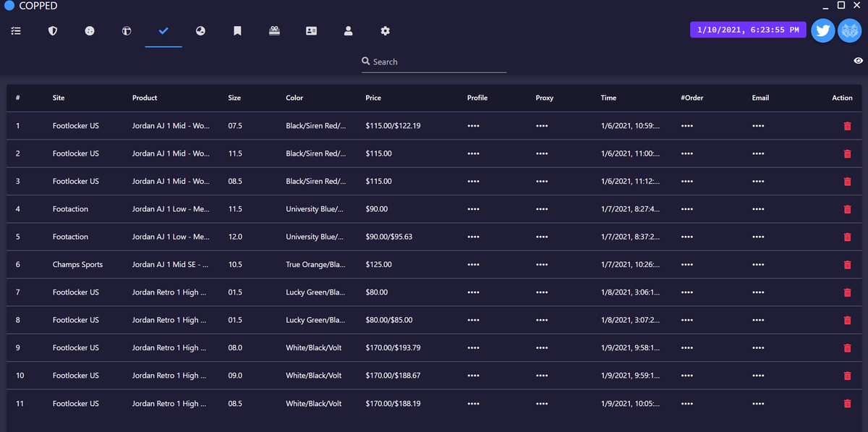The height and width of the screenshot is (432, 868).
Task: Delete row 4 Footaction entry
Action: (x=847, y=209)
